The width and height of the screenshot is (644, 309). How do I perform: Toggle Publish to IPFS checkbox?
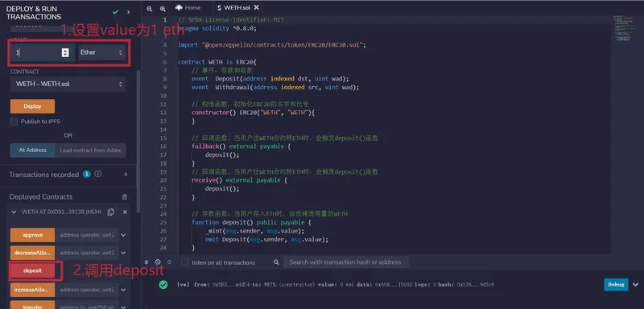14,122
